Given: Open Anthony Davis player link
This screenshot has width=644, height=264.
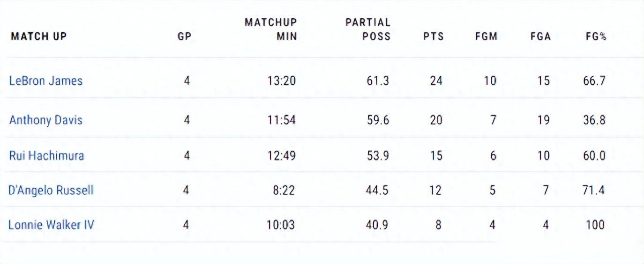Looking at the screenshot, I should (x=46, y=120).
